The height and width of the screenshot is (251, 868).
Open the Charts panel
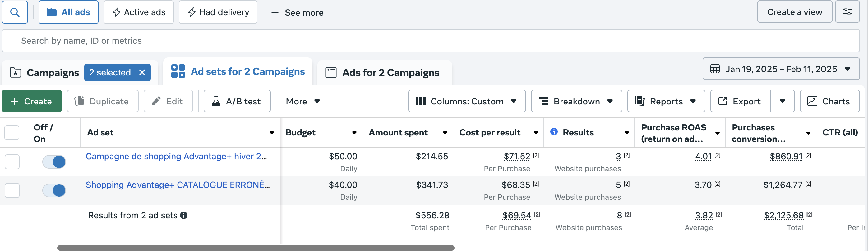(829, 101)
